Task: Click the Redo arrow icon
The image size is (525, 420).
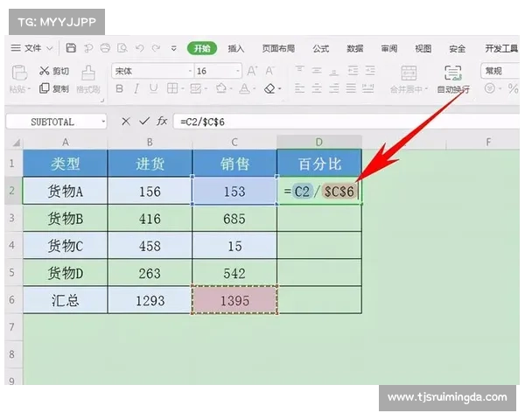Action: 156,48
